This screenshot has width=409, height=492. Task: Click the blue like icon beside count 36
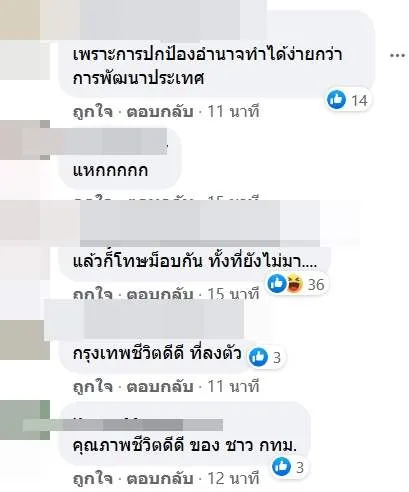point(277,284)
